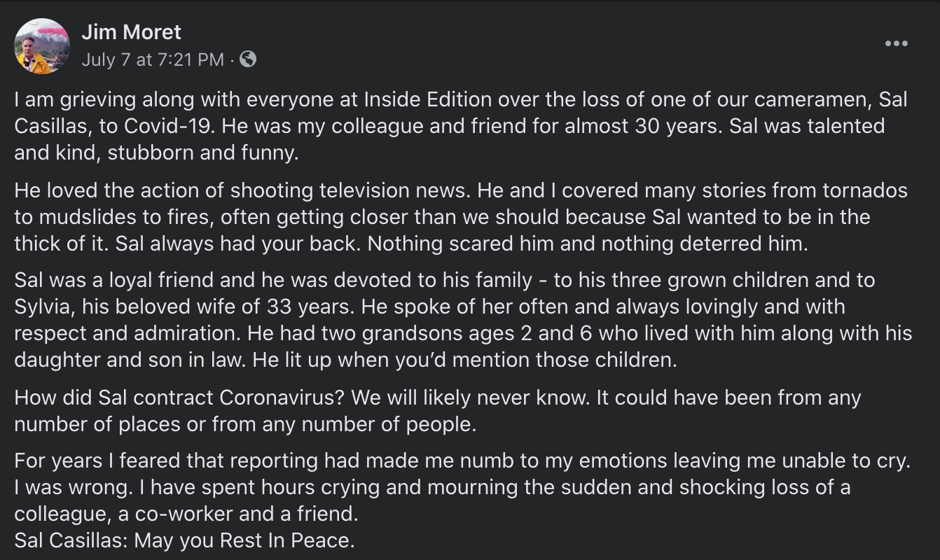Open the three-dot post options menu
The width and height of the screenshot is (940, 560).
(x=896, y=43)
